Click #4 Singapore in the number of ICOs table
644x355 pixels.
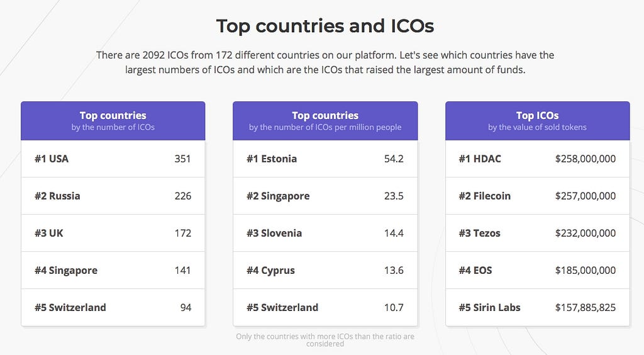pos(113,270)
